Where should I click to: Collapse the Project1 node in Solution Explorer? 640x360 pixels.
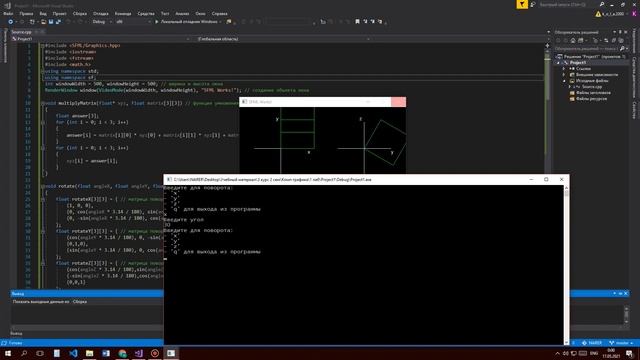[x=558, y=63]
